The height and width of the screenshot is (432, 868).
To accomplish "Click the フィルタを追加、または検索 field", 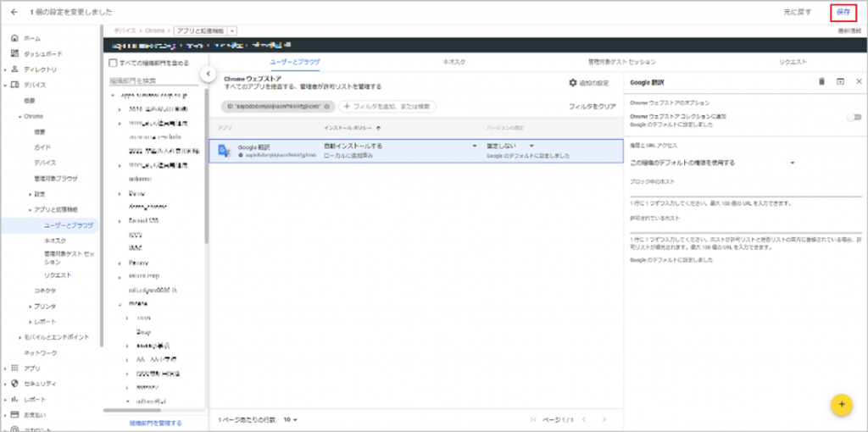I will pos(387,106).
